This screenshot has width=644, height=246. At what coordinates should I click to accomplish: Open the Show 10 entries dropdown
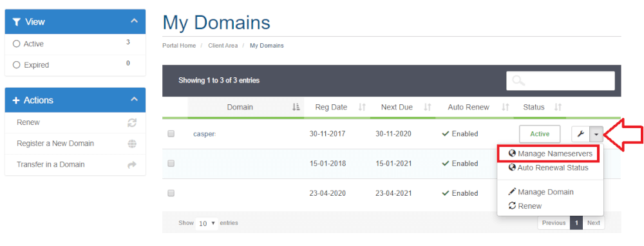[207, 223]
